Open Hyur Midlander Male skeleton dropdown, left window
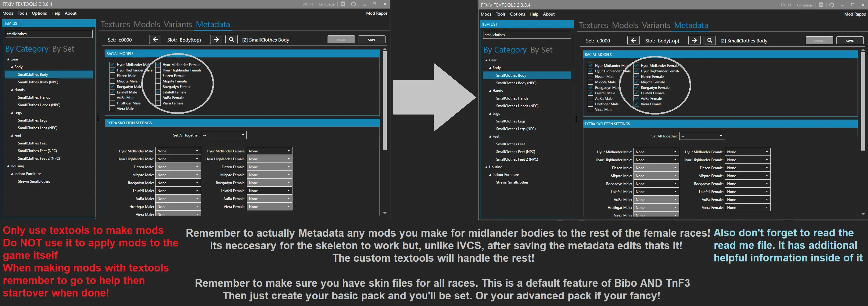 [178, 151]
